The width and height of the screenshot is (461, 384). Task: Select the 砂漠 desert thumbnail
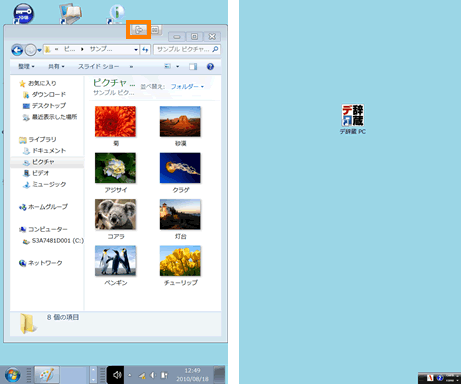coord(180,121)
